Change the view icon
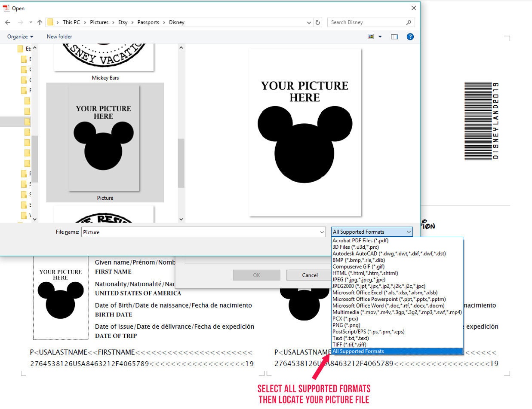This screenshot has height=409, width=532. pyautogui.click(x=371, y=37)
